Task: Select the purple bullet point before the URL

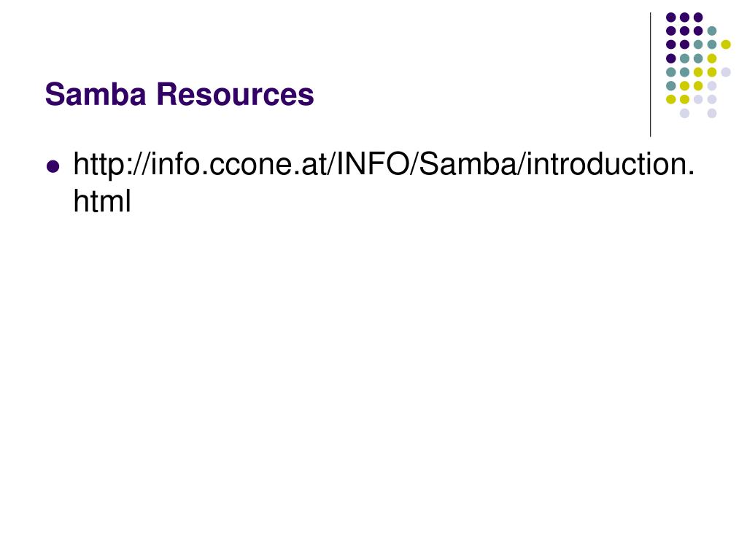Action: pos(53,167)
